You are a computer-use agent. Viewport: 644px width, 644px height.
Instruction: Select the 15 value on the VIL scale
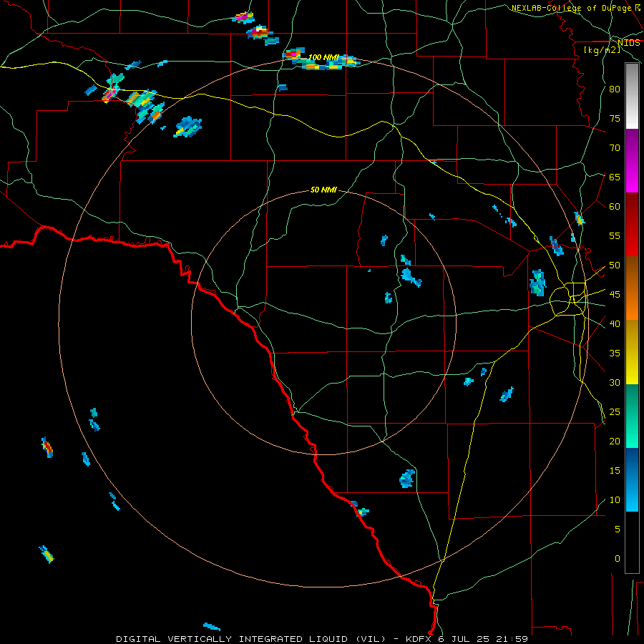tap(615, 471)
